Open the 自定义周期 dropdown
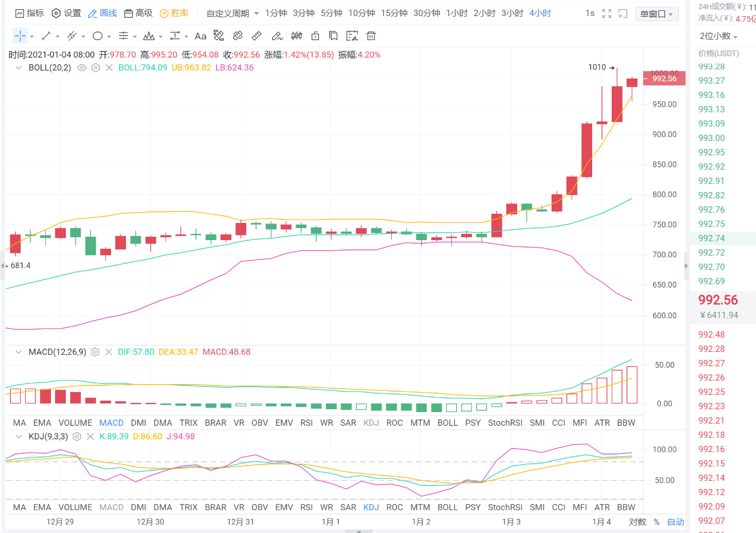Viewport: 756px width, 533px height. tap(229, 13)
